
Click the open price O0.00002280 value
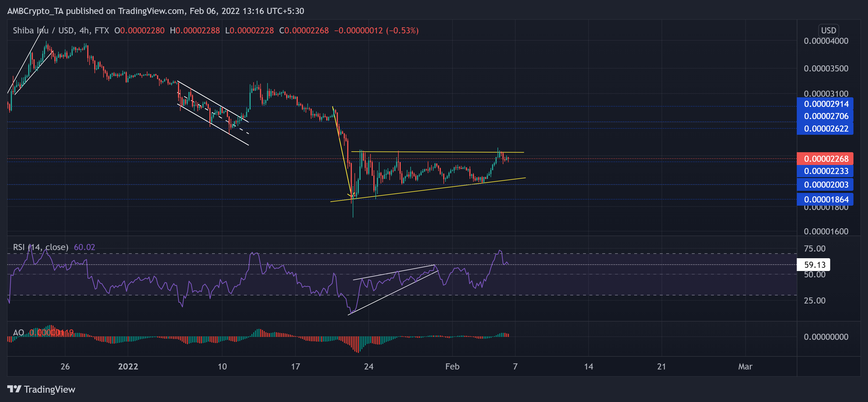pyautogui.click(x=140, y=30)
